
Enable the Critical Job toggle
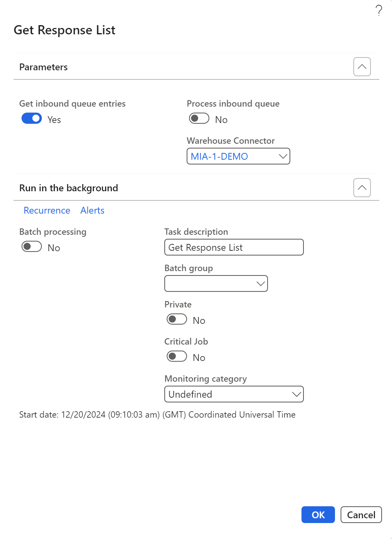pos(177,357)
